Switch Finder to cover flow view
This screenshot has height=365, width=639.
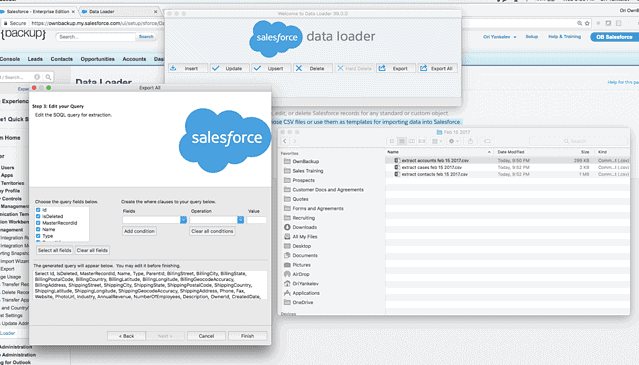click(422, 141)
